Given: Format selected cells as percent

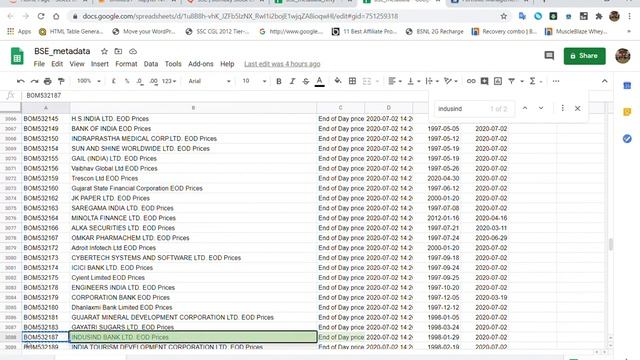Looking at the screenshot, I should point(127,81).
